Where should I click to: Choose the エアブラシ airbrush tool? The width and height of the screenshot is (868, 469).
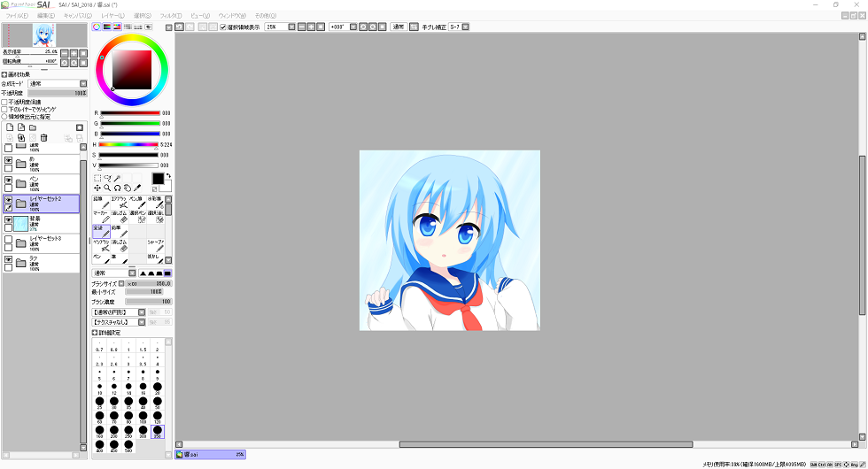[x=119, y=203]
